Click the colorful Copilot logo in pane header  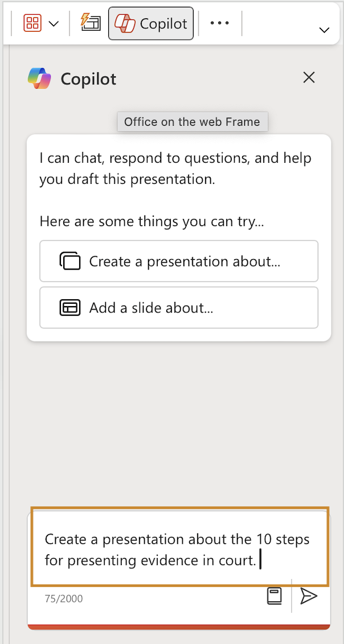click(x=39, y=78)
